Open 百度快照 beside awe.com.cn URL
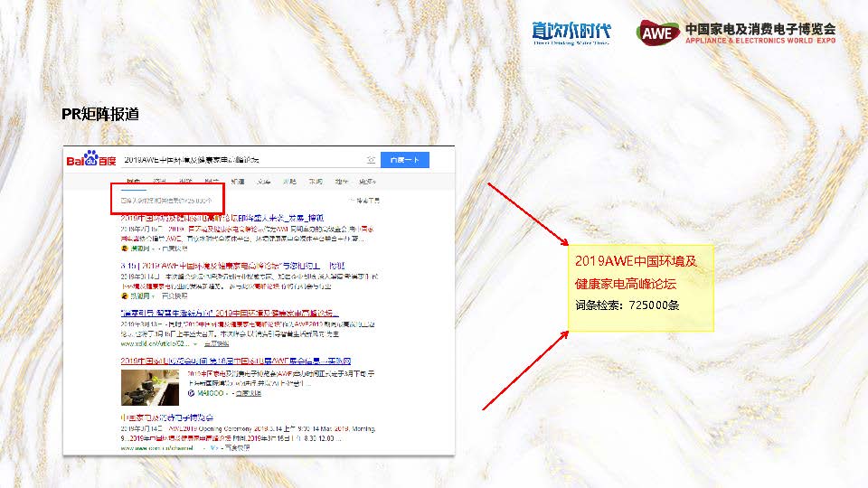The width and height of the screenshot is (868, 488). point(237,447)
